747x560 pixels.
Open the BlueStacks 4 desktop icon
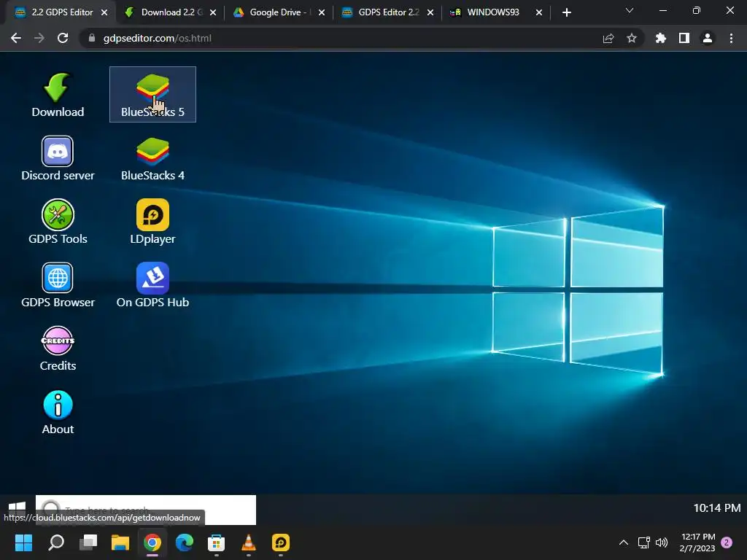[x=152, y=158]
